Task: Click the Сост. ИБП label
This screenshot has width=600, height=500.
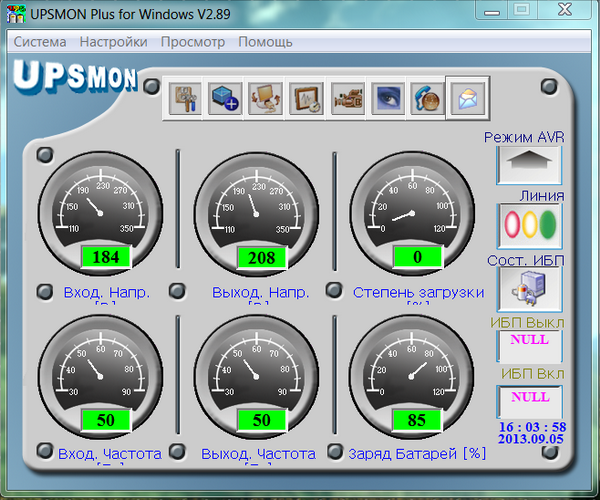Action: coord(525,261)
